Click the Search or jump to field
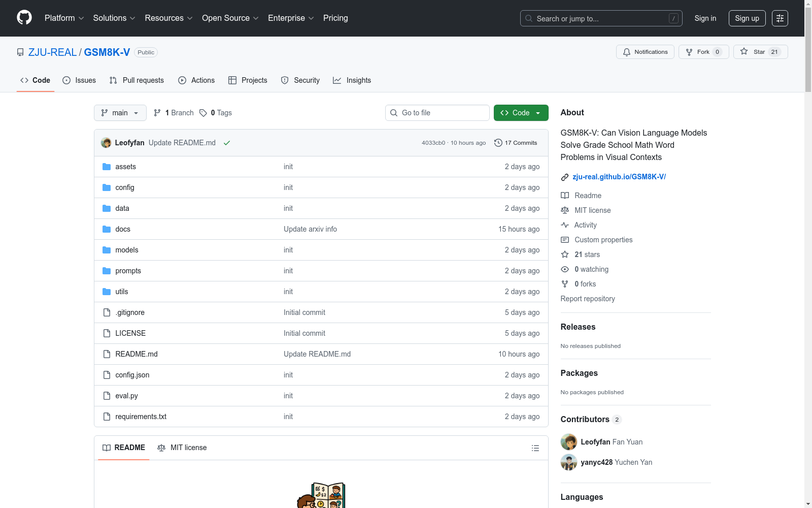This screenshot has width=812, height=508. (601, 18)
